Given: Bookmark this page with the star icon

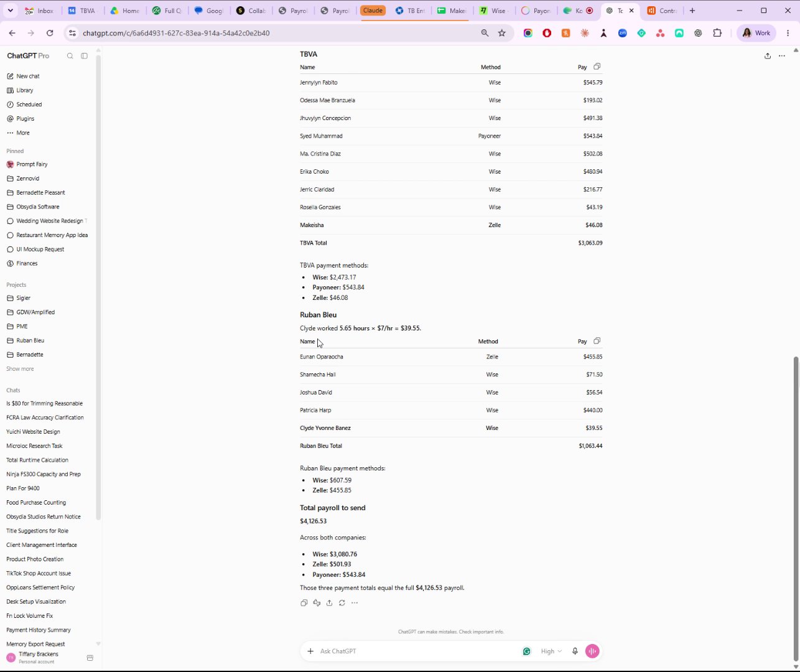Looking at the screenshot, I should pos(502,33).
